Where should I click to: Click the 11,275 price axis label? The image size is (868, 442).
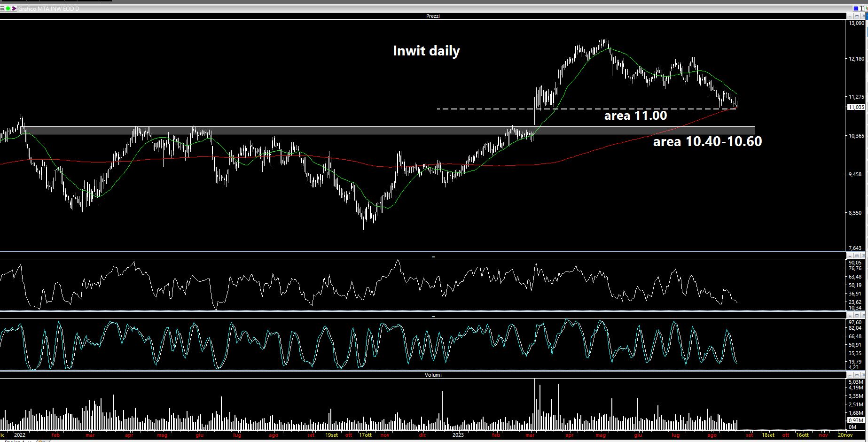coord(857,97)
